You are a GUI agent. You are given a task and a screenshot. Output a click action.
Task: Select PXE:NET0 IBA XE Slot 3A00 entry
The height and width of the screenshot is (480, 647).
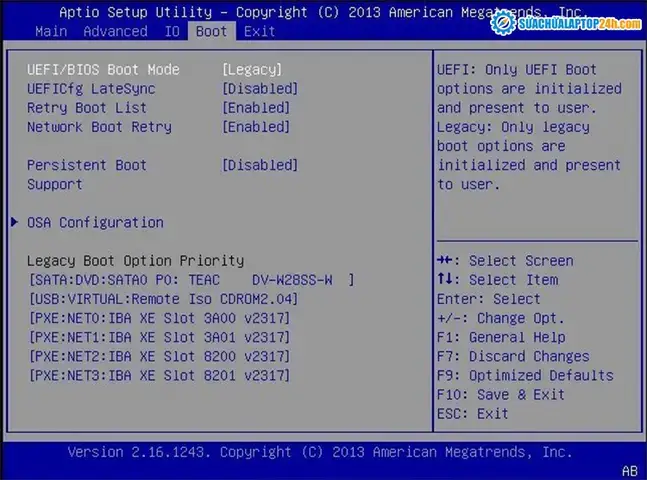(x=160, y=318)
